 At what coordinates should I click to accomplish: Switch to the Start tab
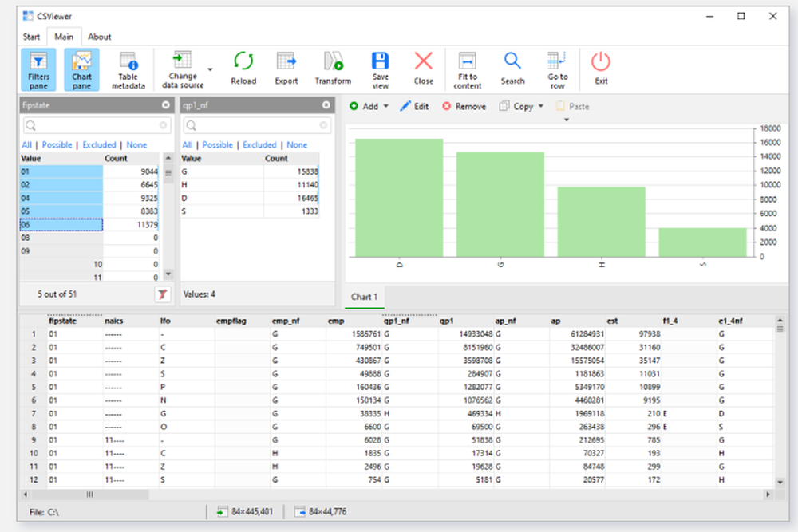(x=31, y=37)
